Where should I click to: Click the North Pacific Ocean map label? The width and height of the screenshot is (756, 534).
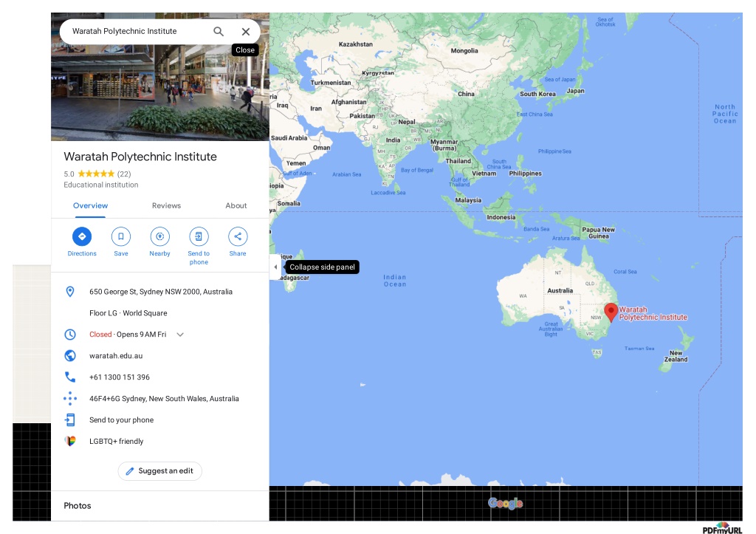point(725,114)
